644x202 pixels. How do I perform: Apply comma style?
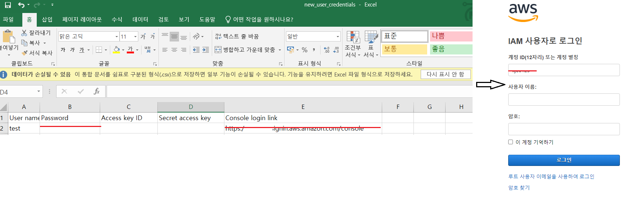pos(314,50)
